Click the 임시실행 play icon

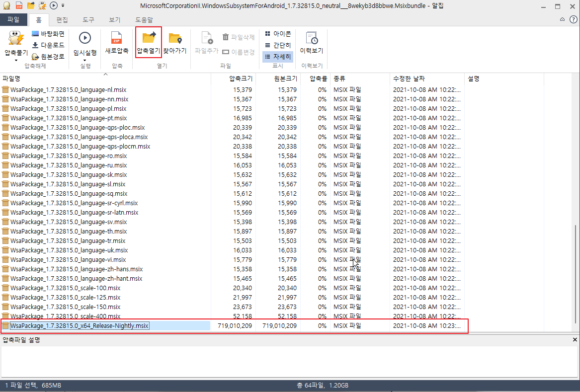tap(85, 38)
